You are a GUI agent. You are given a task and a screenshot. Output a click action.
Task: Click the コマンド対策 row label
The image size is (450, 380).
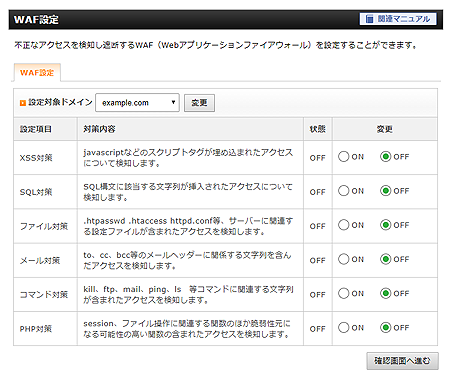click(44, 295)
